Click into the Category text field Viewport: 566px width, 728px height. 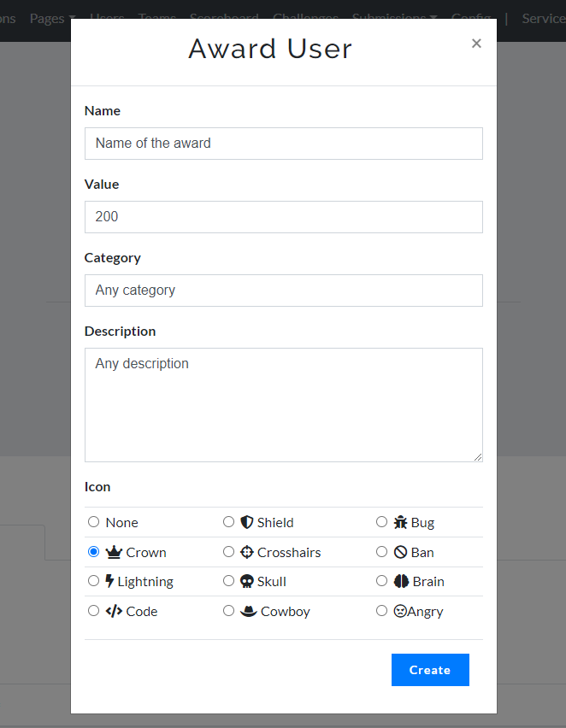(283, 291)
